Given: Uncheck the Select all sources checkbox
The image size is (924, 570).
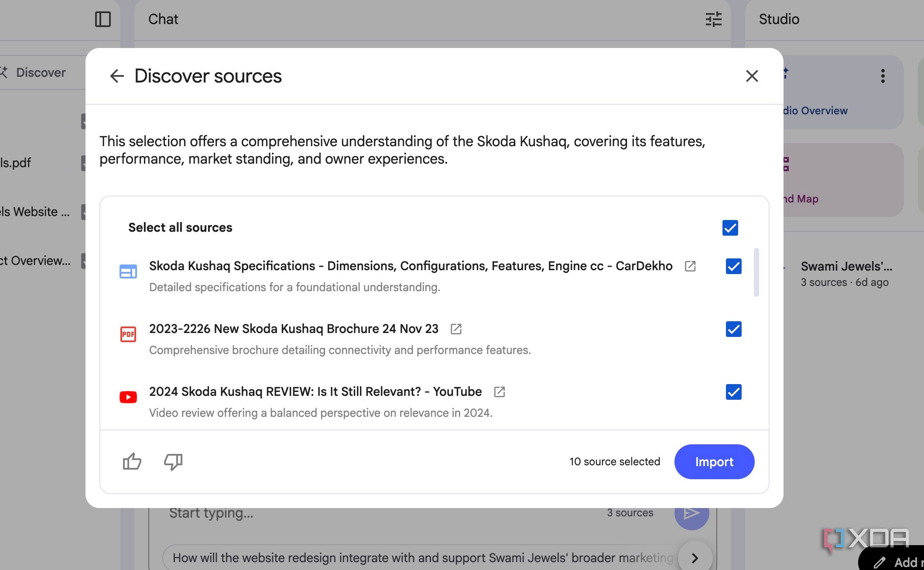Looking at the screenshot, I should coord(730,228).
